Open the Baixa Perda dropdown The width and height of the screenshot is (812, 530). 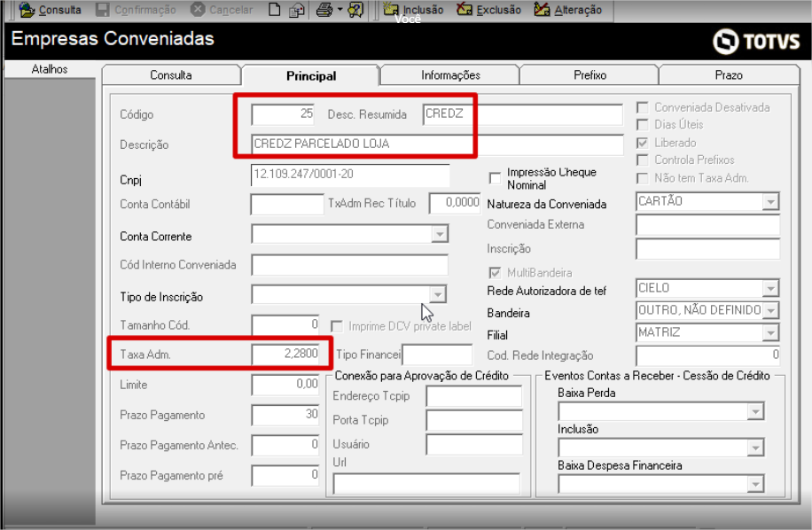[755, 411]
